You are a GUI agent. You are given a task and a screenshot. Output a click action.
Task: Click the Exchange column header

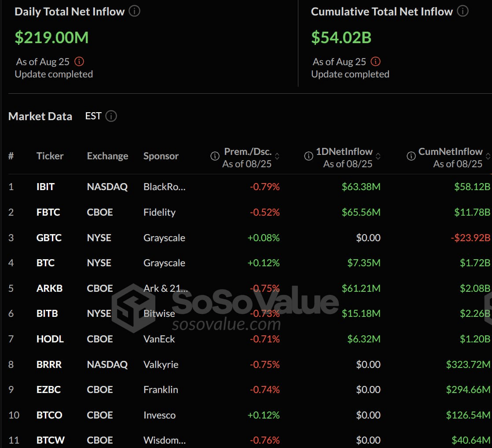[108, 156]
